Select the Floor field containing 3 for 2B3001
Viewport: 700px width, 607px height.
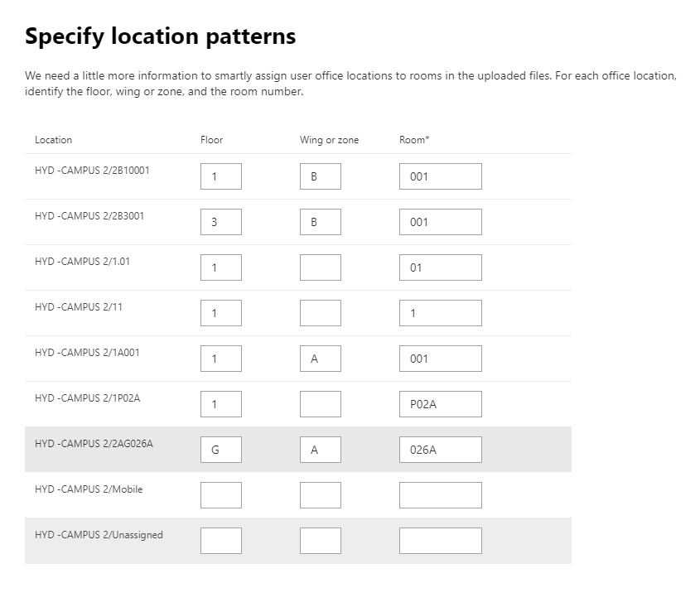[221, 221]
